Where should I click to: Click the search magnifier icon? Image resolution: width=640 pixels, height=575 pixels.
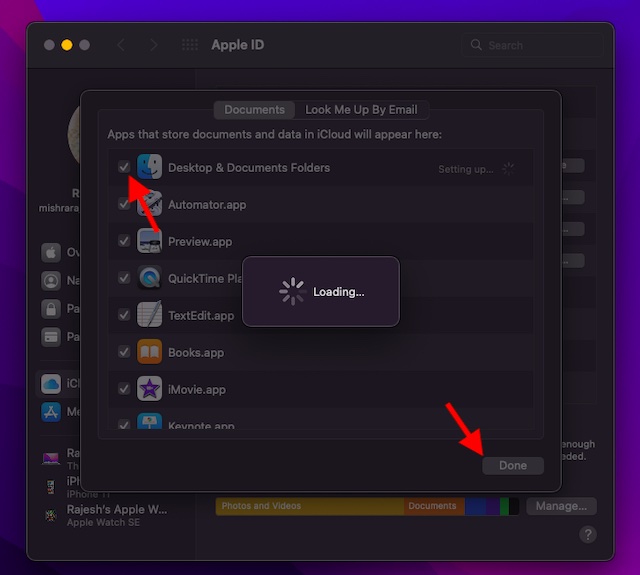click(x=476, y=45)
